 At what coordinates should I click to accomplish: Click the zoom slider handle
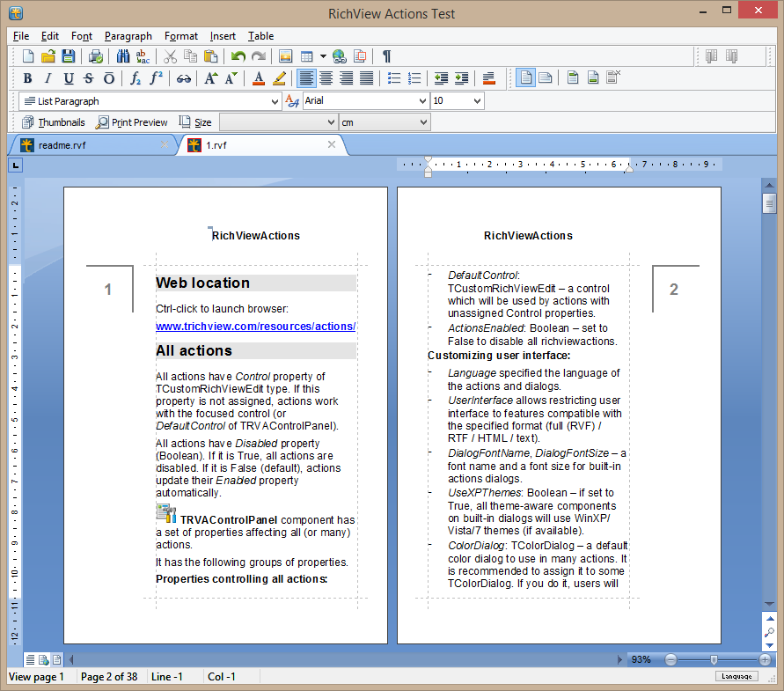point(714,659)
